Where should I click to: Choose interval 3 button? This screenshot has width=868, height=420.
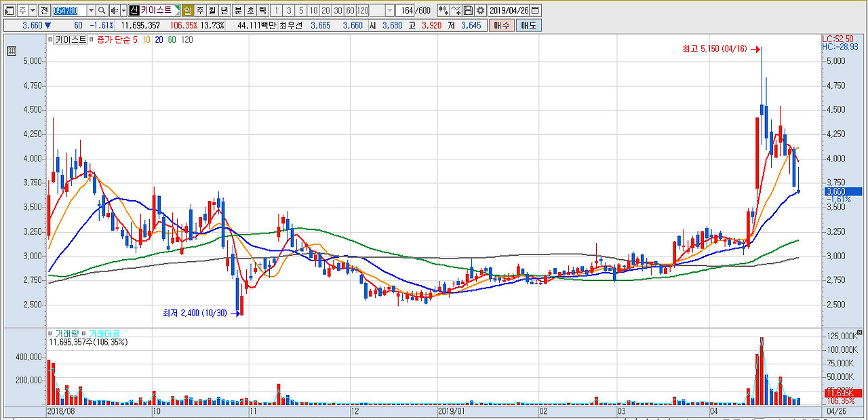pos(289,11)
